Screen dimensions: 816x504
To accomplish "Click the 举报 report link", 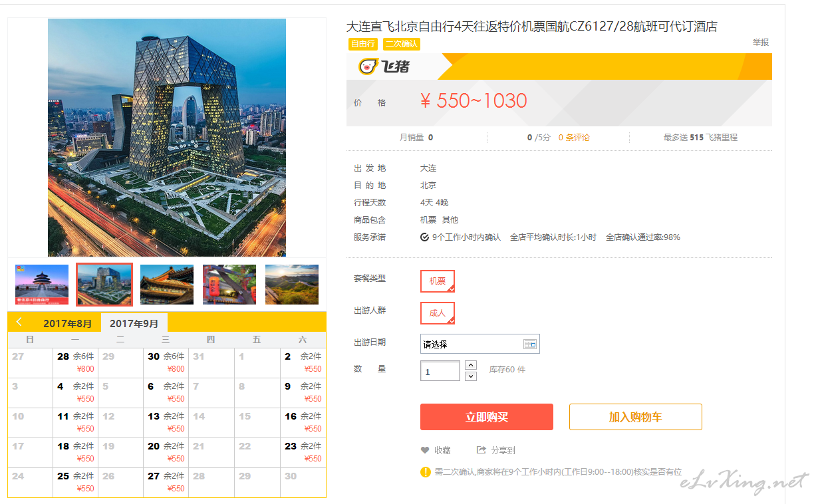I will point(760,42).
